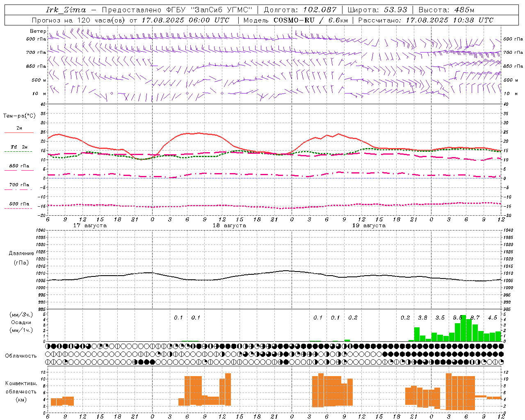Click the 4.5 precipitation total

click(492, 317)
